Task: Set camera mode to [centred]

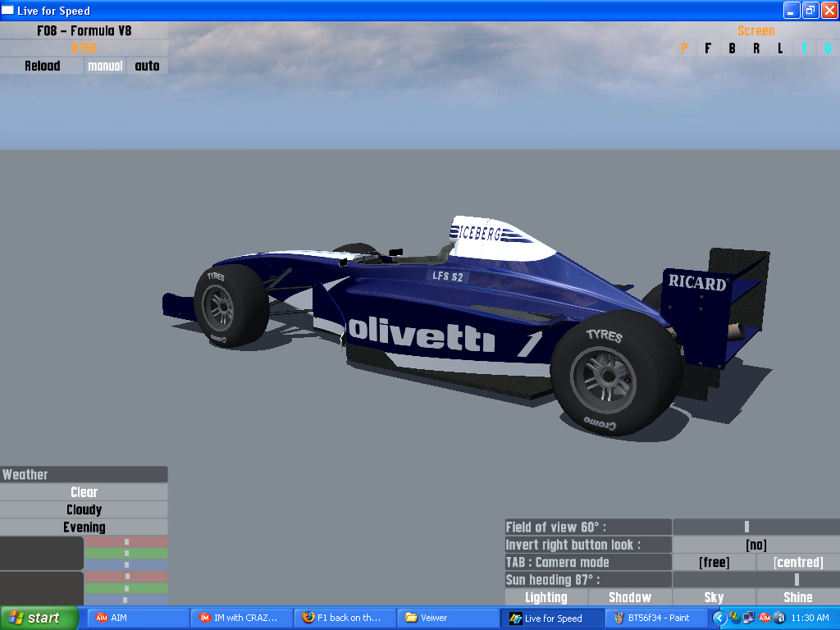Action: [x=798, y=563]
